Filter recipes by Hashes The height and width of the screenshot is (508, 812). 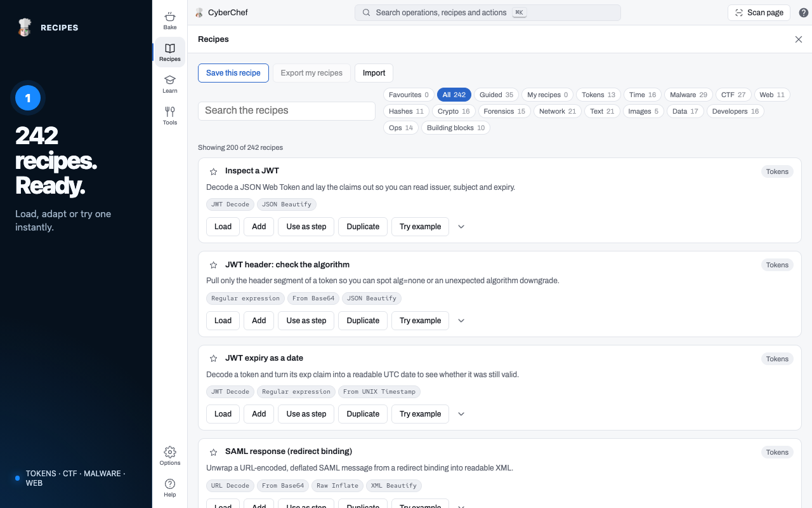point(406,111)
